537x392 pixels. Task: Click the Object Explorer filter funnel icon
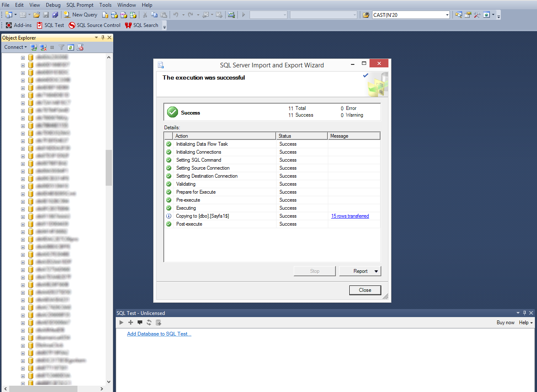pos(61,48)
